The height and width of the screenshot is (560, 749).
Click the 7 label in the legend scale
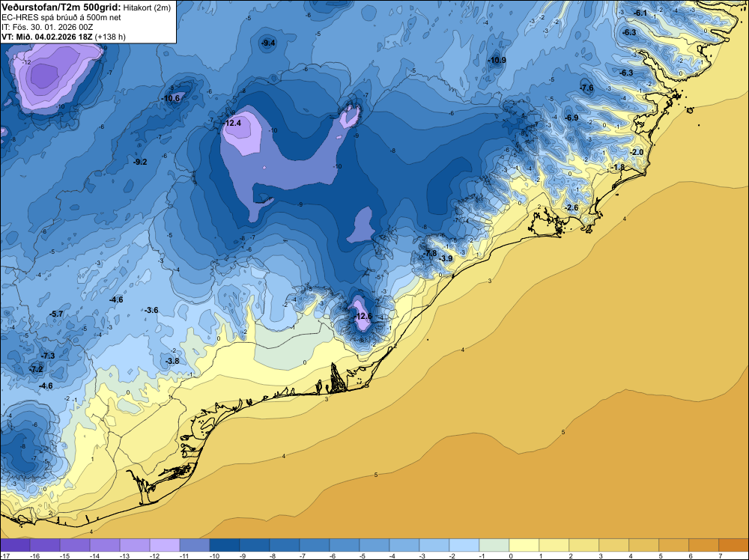point(721,556)
